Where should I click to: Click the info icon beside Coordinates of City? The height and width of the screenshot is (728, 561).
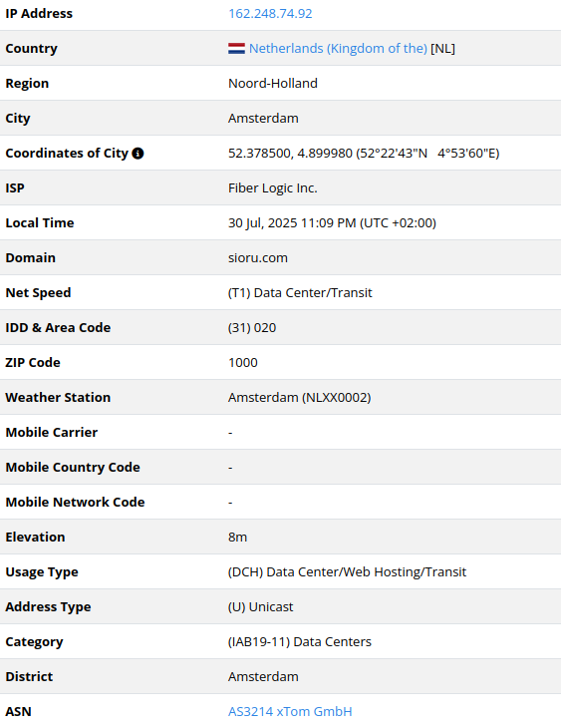click(x=138, y=154)
